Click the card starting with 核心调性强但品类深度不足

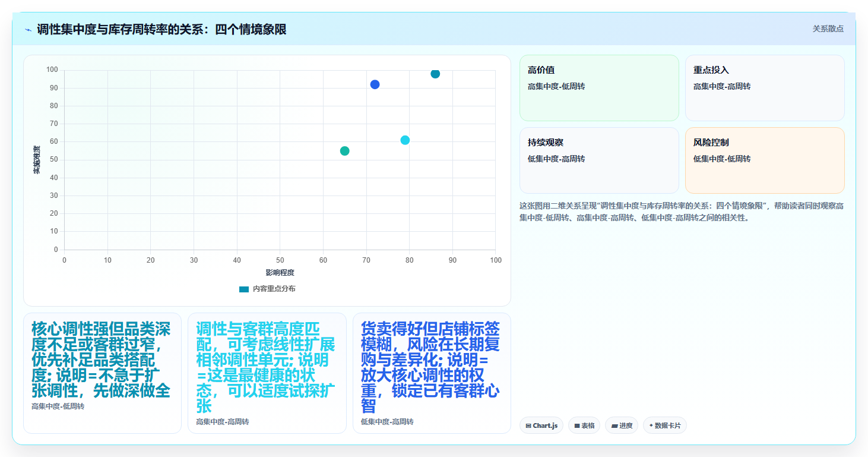tap(102, 373)
